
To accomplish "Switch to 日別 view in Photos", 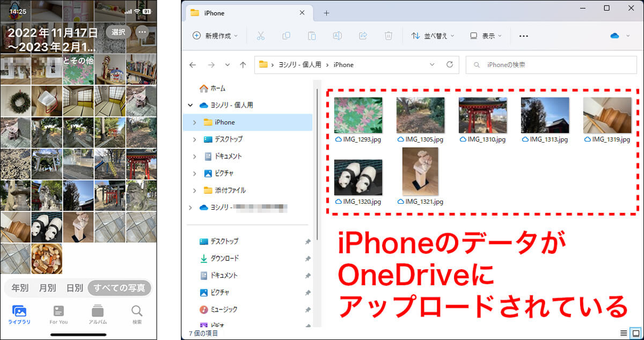I will [74, 288].
